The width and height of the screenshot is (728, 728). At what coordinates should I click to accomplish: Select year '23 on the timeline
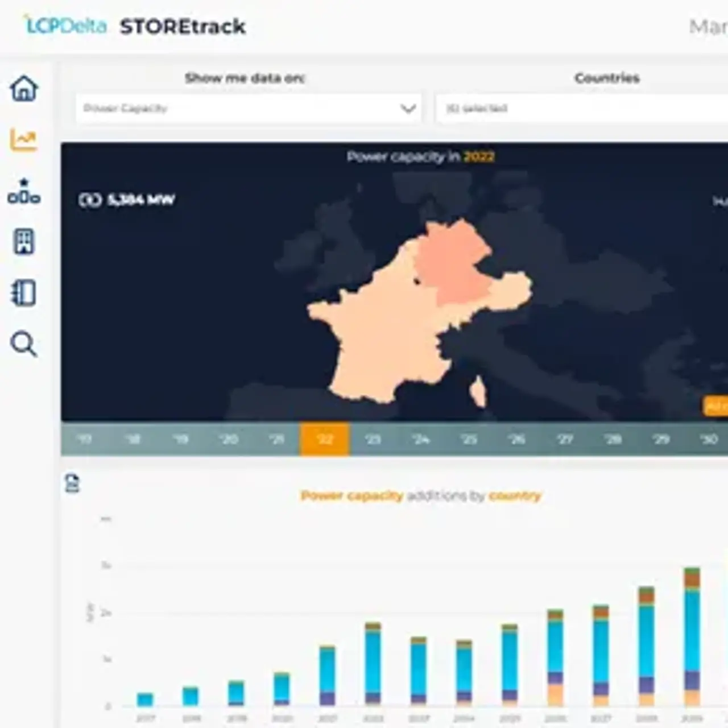pos(373,439)
